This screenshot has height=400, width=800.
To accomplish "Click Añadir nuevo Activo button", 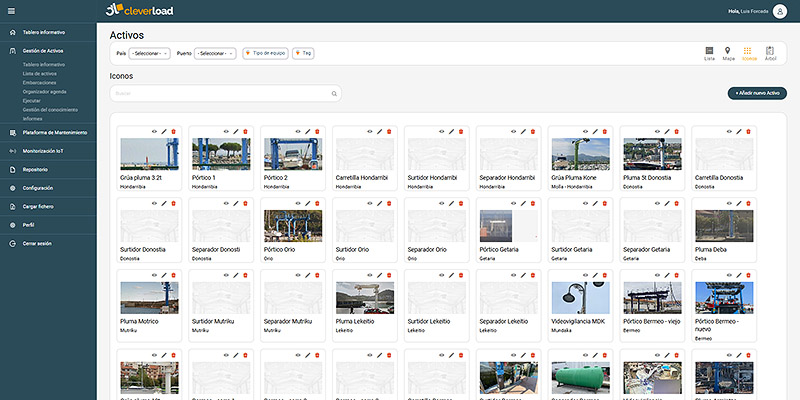I will [757, 93].
